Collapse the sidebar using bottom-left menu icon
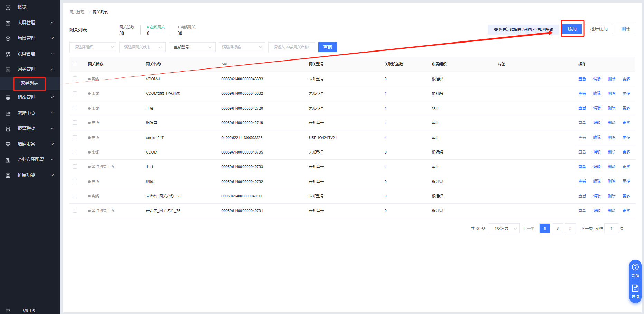This screenshot has width=644, height=314. (x=8, y=311)
